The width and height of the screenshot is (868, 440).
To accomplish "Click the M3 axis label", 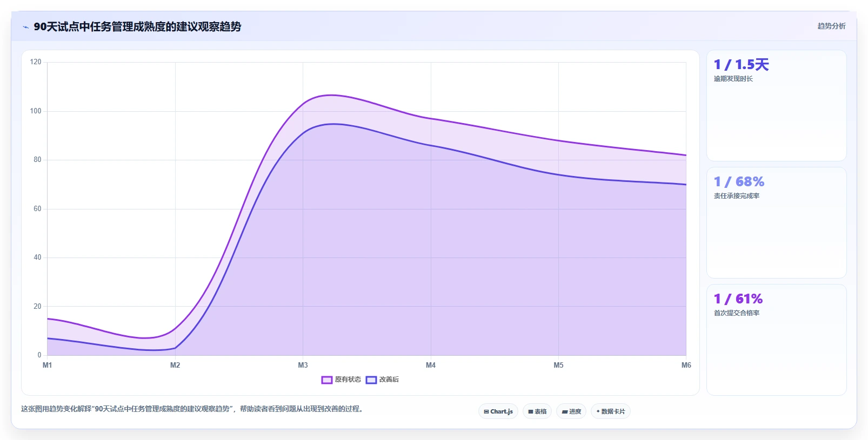I will (x=303, y=365).
